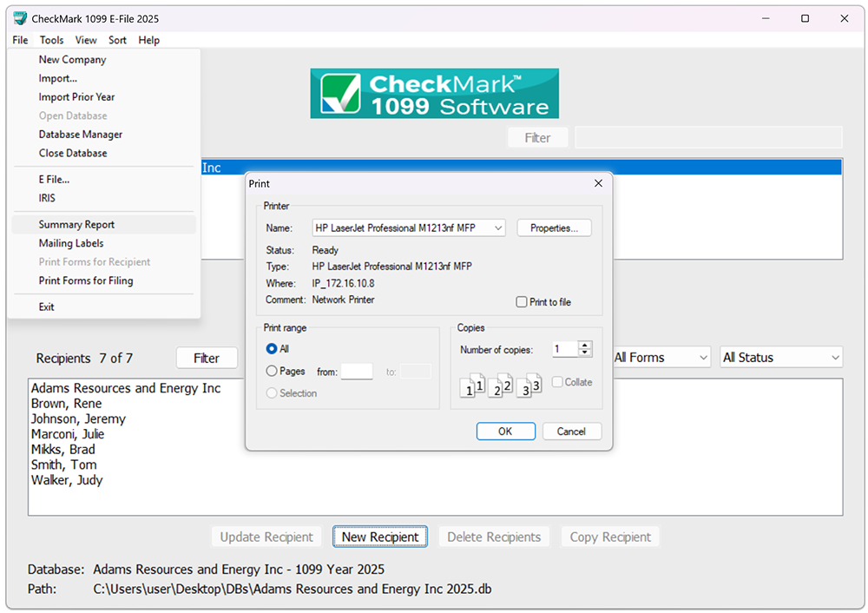Viewport: 868px width, 613px height.
Task: Click the CheckMark 1099 Software logo banner
Action: click(434, 93)
